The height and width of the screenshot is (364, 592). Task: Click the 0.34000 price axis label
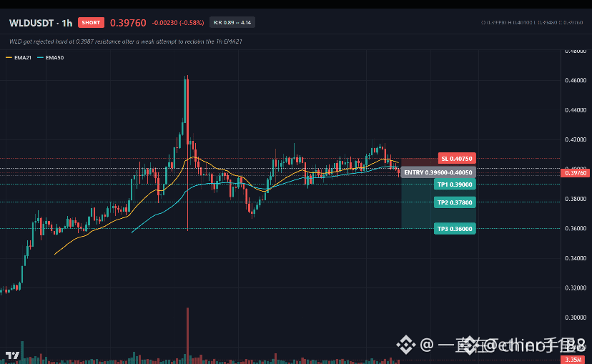click(576, 258)
